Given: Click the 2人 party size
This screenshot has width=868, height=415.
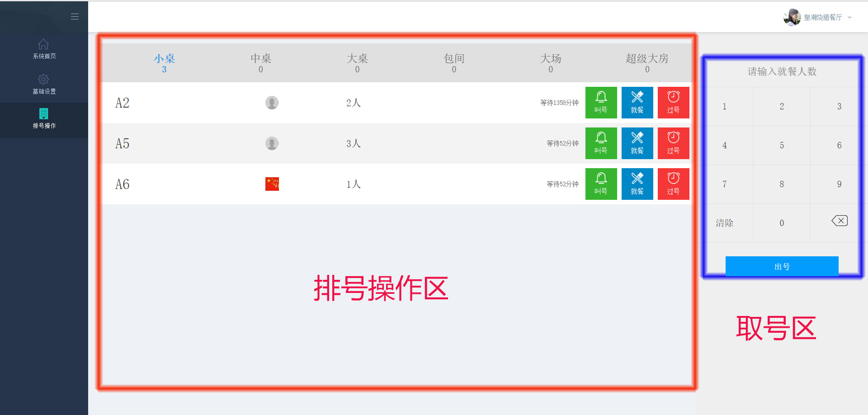Looking at the screenshot, I should pyautogui.click(x=354, y=103).
